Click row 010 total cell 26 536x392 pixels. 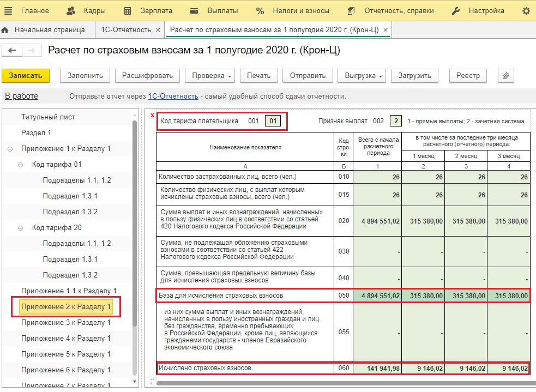(377, 177)
